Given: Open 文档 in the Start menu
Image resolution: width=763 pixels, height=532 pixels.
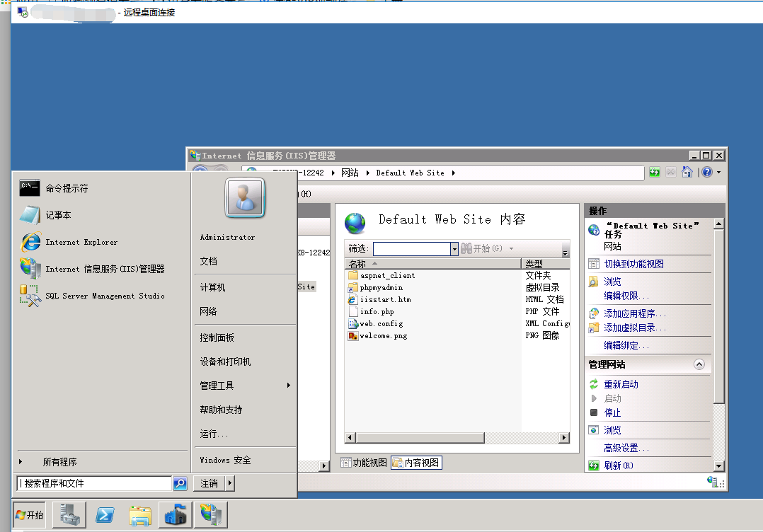Looking at the screenshot, I should [x=209, y=261].
